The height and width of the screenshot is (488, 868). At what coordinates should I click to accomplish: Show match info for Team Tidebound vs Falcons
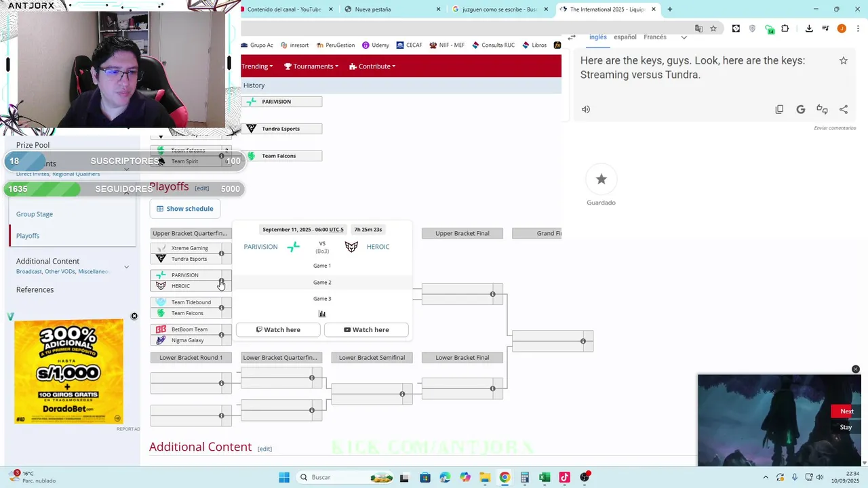point(221,308)
